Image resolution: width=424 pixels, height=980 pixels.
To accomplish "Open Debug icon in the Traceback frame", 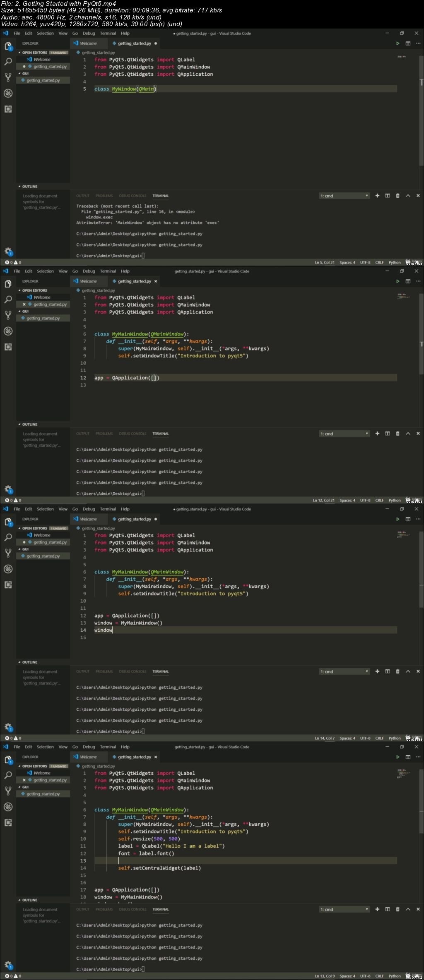I will tap(8, 93).
